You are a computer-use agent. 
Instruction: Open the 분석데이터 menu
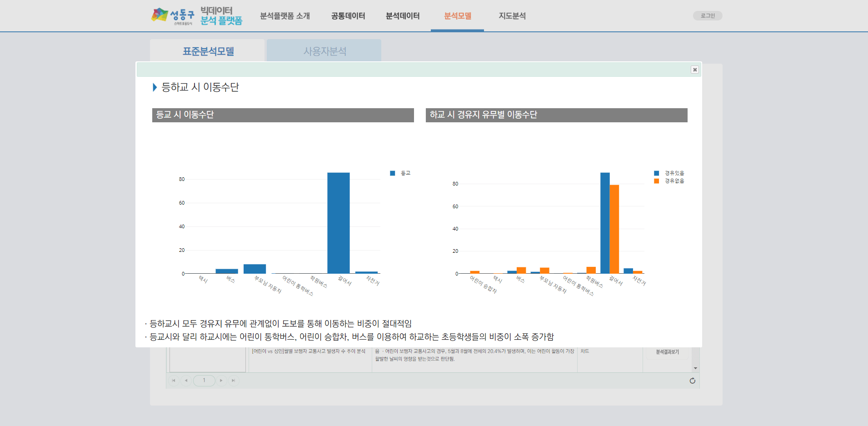pos(402,16)
